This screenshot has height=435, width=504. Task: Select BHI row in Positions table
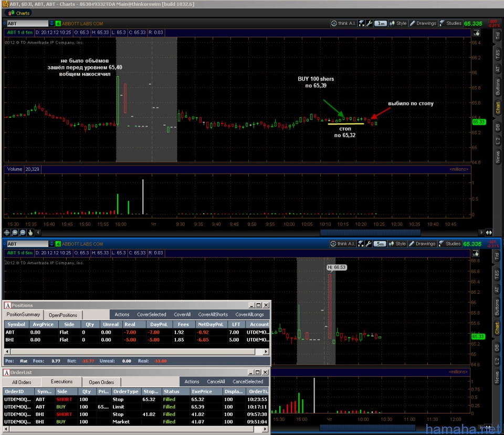click(137, 340)
